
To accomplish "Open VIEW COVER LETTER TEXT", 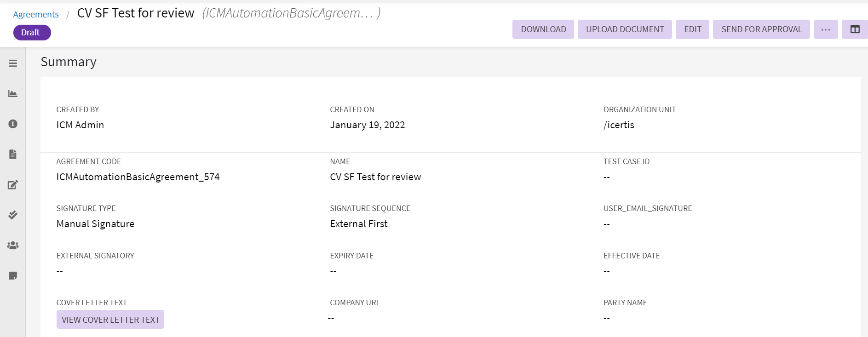I will point(110,320).
